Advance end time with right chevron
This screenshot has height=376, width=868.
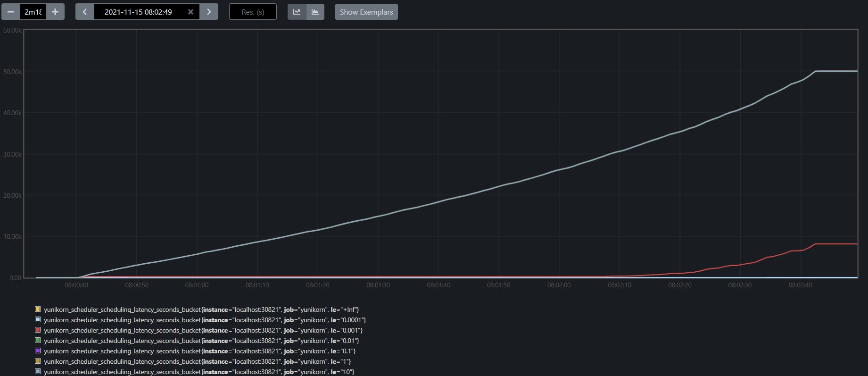[209, 12]
